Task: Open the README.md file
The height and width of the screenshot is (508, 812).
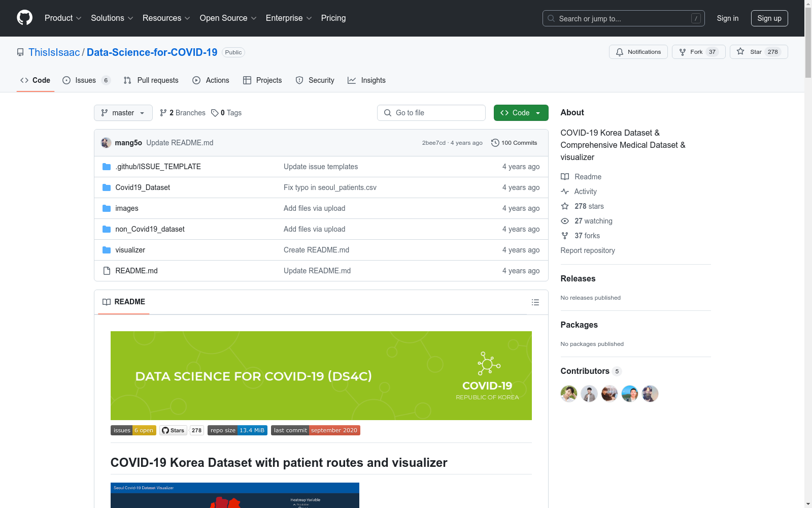Action: [x=137, y=271]
